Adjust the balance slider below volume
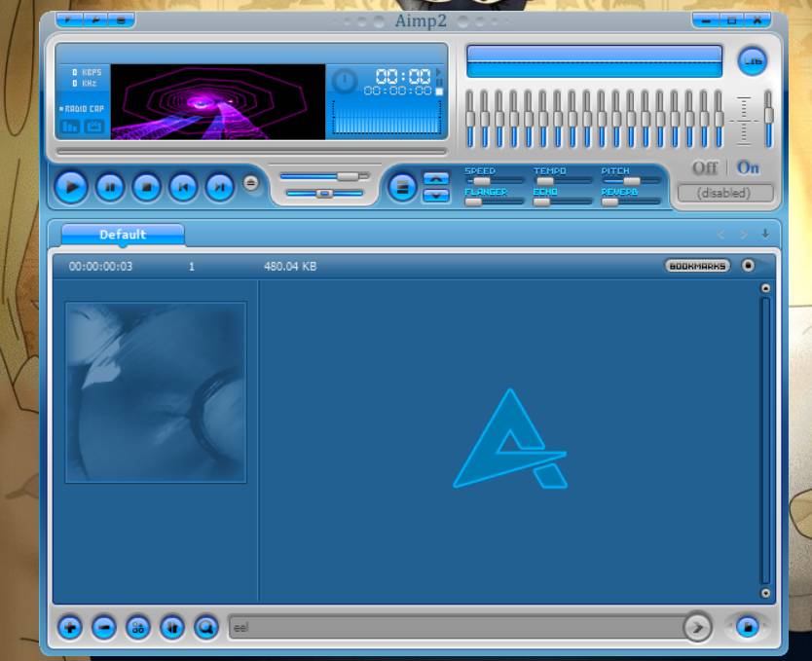The image size is (812, 661). 324,193
